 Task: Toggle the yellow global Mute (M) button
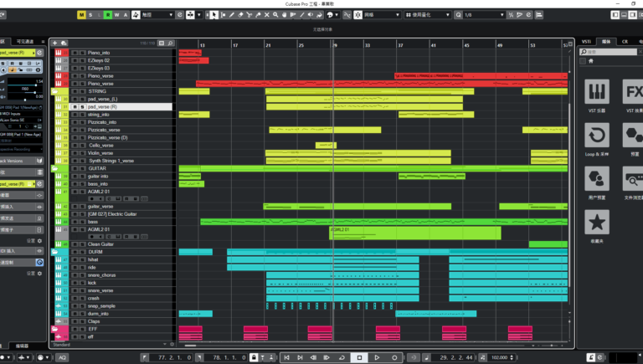coord(81,14)
